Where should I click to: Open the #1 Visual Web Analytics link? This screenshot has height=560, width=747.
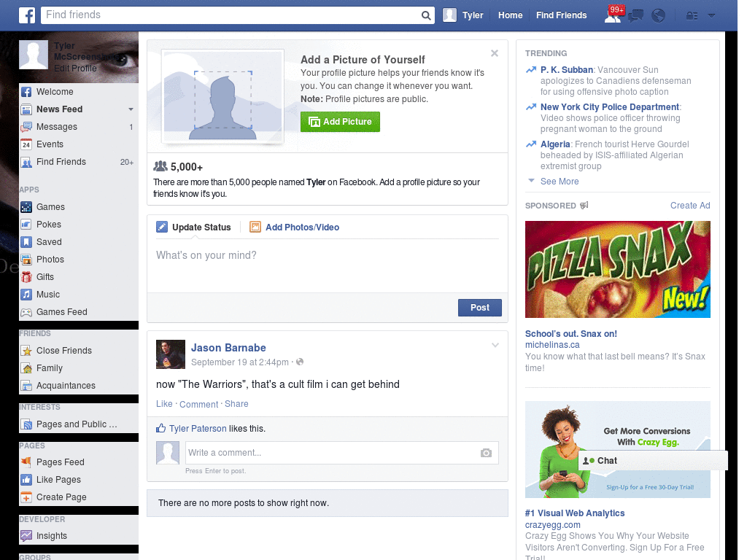pos(575,513)
